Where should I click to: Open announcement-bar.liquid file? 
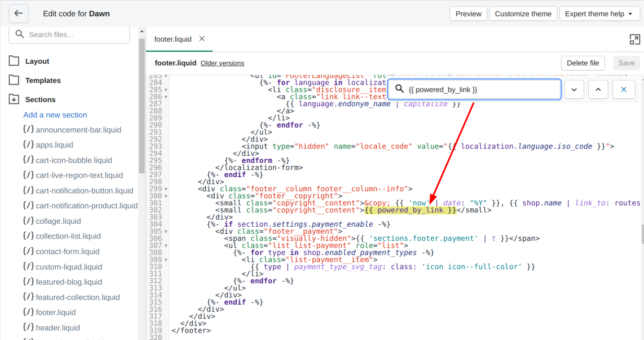(x=78, y=130)
